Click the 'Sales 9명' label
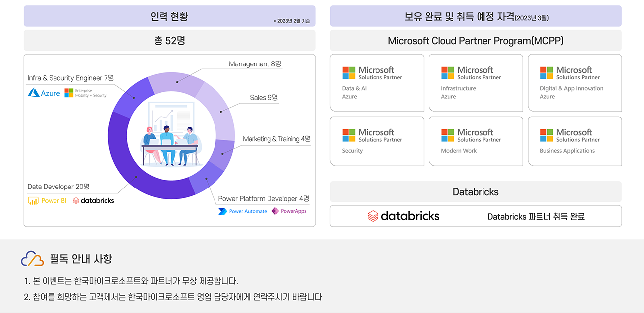The image size is (644, 313). click(264, 98)
